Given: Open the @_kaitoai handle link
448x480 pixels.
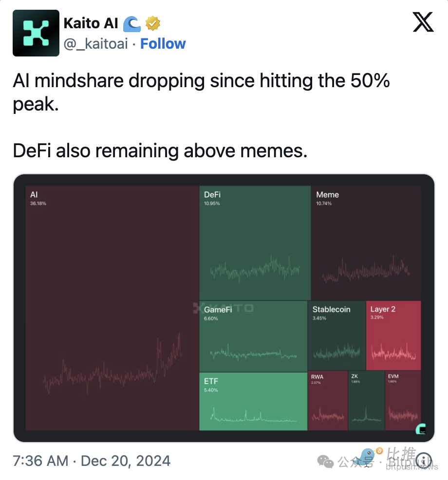Looking at the screenshot, I should 95,44.
